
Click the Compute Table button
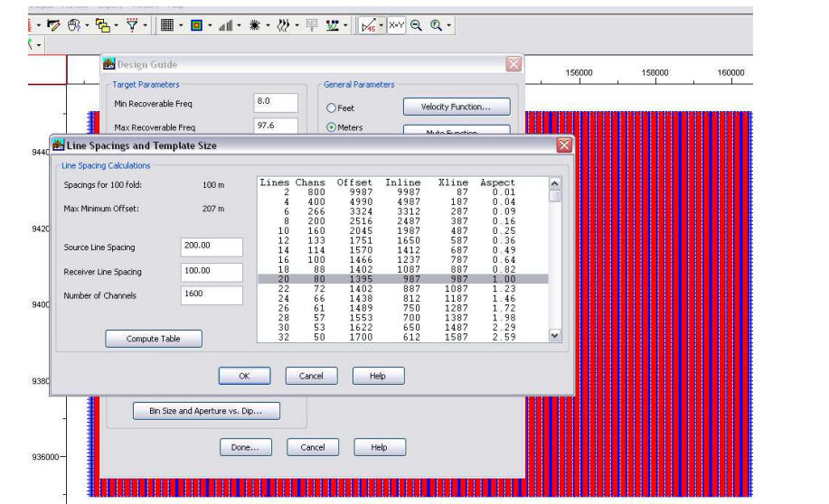click(154, 339)
